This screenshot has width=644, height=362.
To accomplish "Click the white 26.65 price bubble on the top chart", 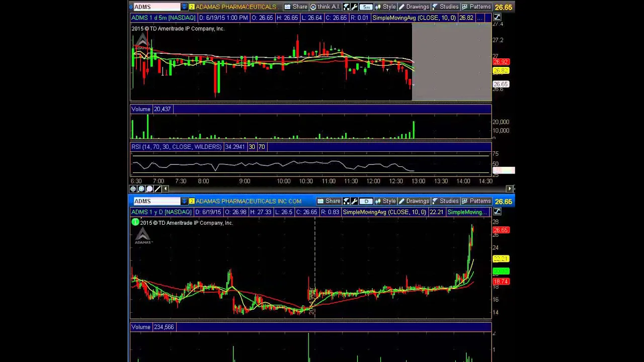I will click(501, 84).
